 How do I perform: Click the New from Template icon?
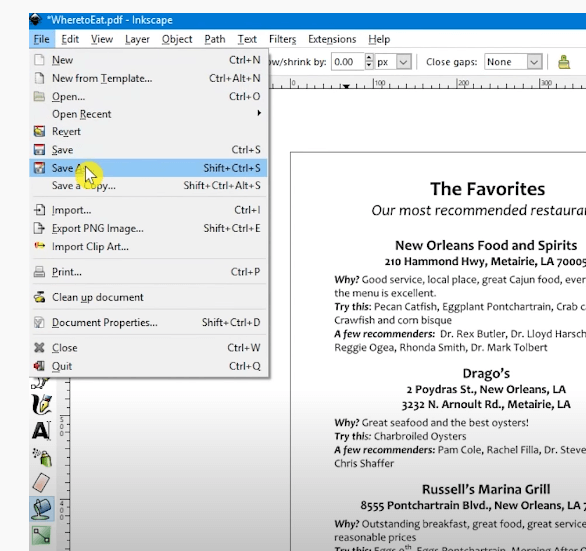tap(39, 78)
